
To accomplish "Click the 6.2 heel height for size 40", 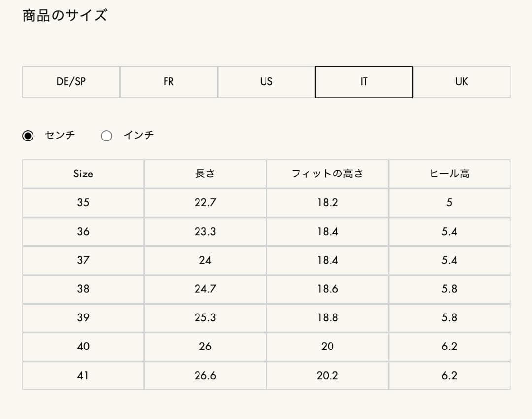I will pos(449,347).
